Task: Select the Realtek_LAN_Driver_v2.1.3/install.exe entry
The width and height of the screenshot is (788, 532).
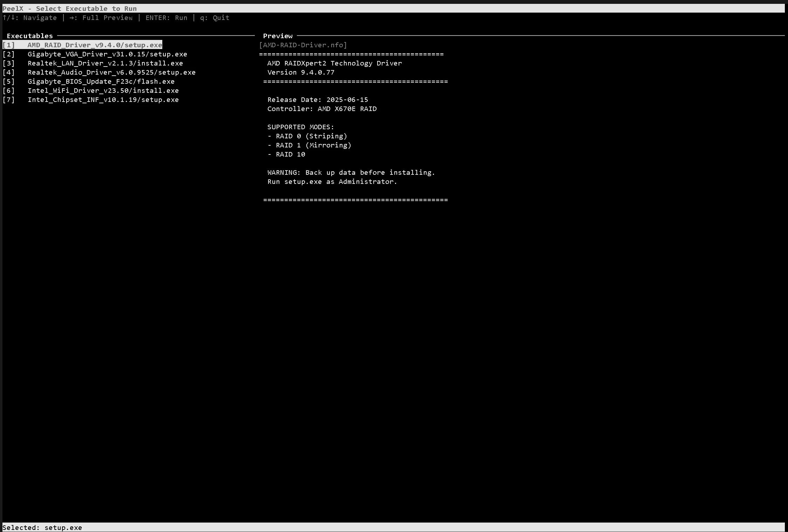Action: [x=105, y=63]
